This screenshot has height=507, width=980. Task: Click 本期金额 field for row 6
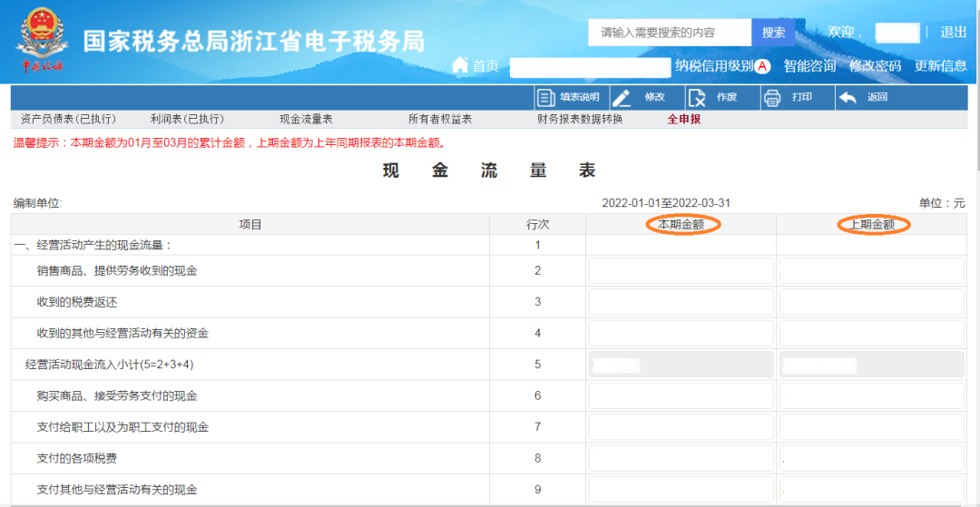pyautogui.click(x=681, y=395)
